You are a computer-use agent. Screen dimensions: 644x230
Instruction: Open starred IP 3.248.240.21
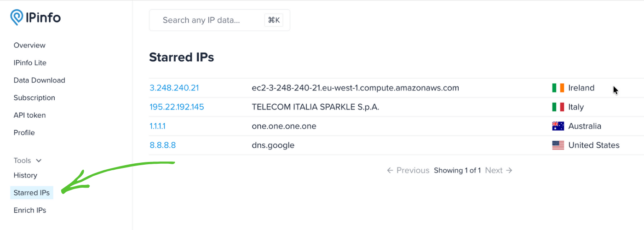(174, 88)
